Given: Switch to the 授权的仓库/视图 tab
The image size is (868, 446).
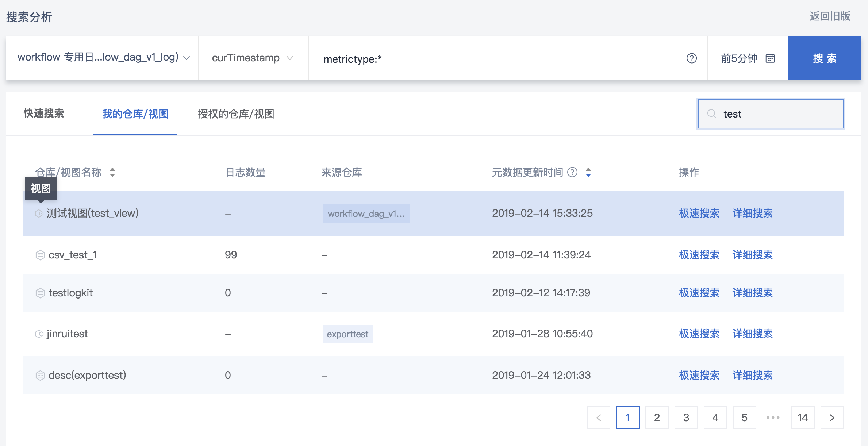Looking at the screenshot, I should pos(236,114).
